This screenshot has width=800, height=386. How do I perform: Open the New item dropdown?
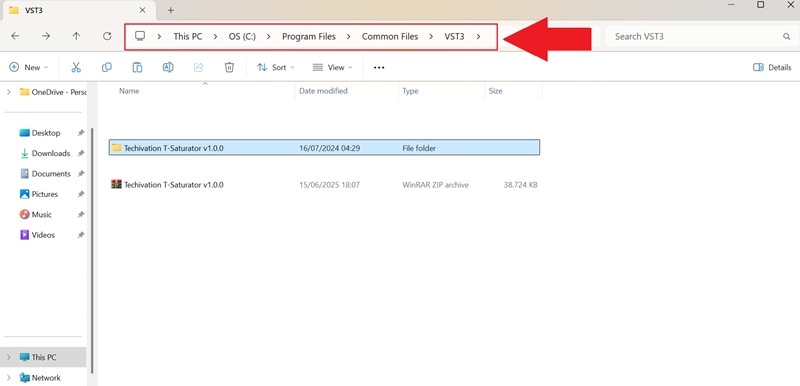(29, 67)
